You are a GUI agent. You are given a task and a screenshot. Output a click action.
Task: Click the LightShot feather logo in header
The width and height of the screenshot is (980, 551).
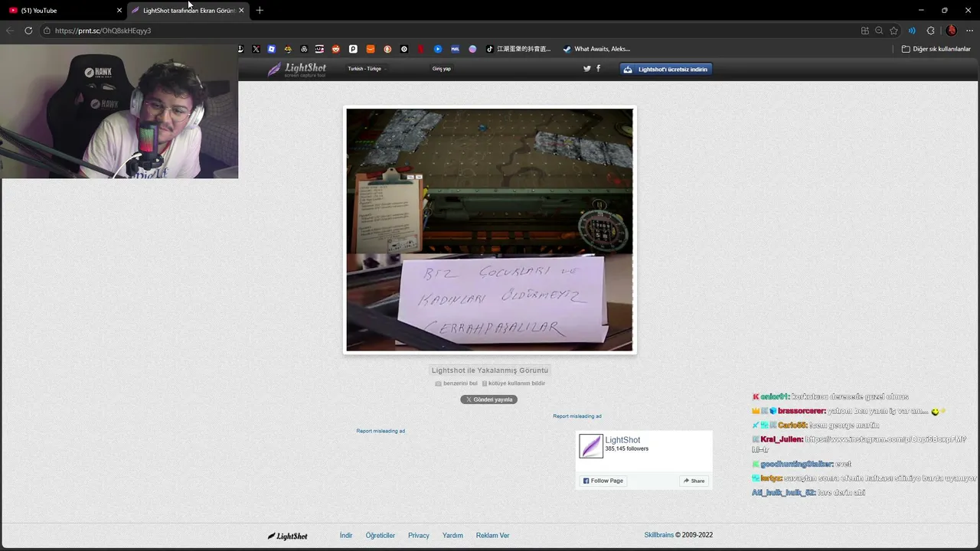pyautogui.click(x=296, y=70)
